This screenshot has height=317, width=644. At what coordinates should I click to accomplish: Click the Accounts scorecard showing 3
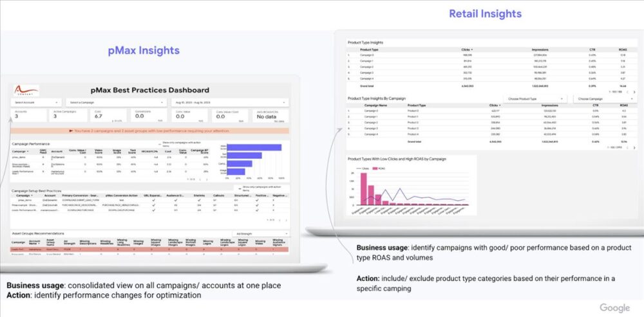pyautogui.click(x=28, y=116)
